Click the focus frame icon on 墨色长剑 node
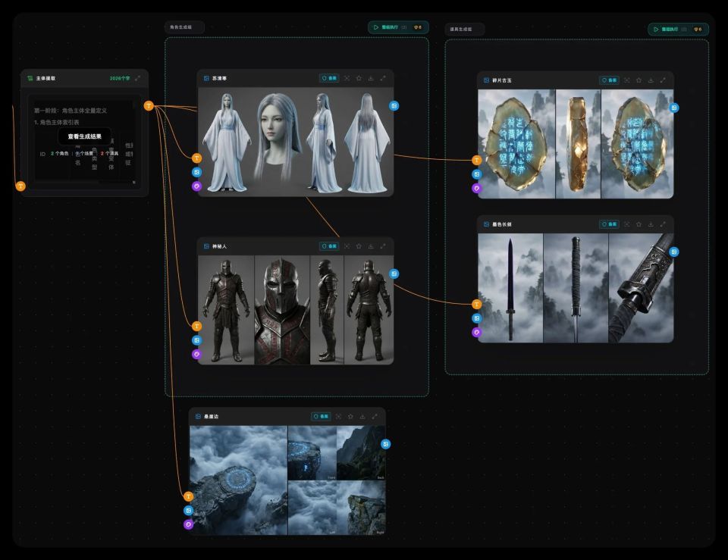The width and height of the screenshot is (728, 560). pyautogui.click(x=627, y=224)
